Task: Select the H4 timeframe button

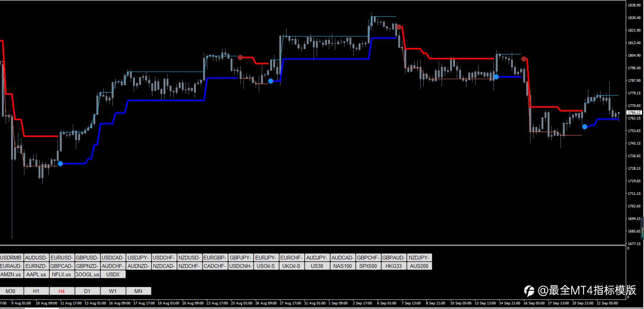Action: (x=62, y=291)
